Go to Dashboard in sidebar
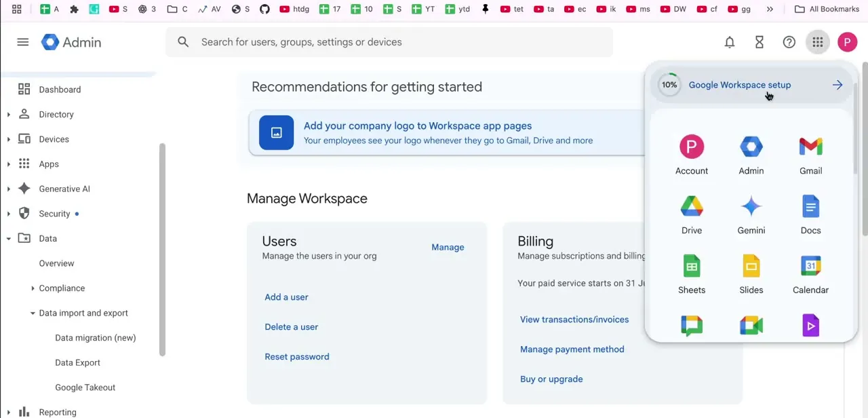Viewport: 868px width, 418px height. pyautogui.click(x=60, y=90)
